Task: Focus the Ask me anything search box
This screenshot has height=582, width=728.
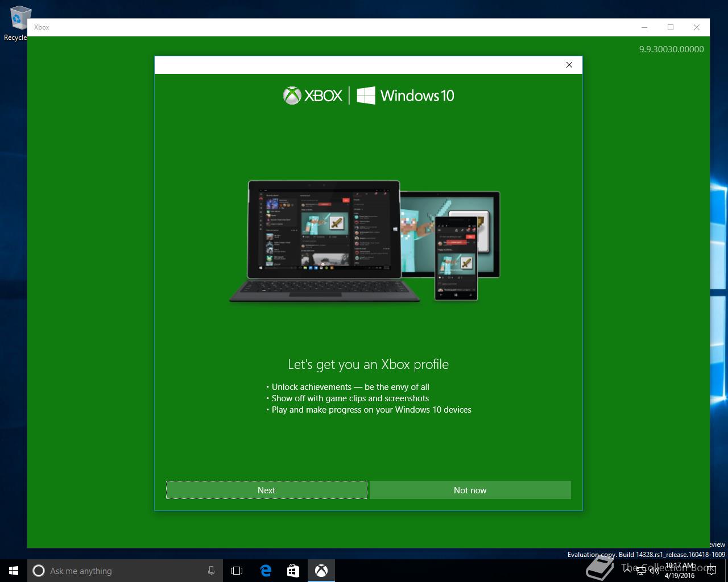Action: (125, 571)
